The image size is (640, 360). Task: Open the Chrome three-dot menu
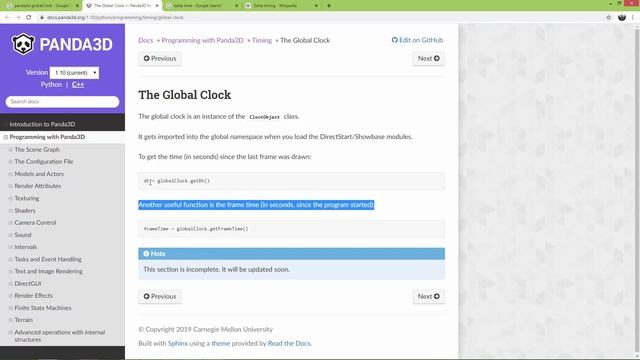[x=633, y=18]
